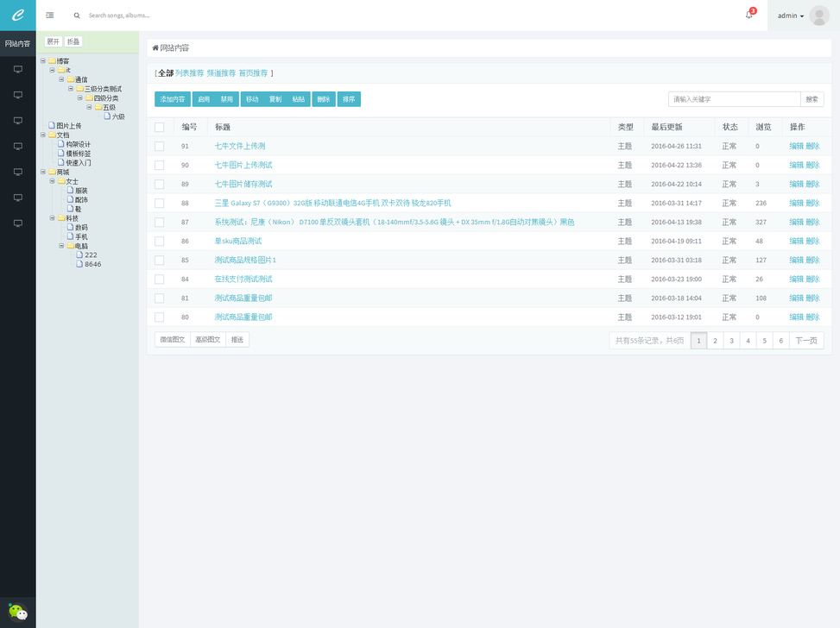Viewport: 840px width, 628px height.
Task: Click the file icon next to 8646
Action: (79, 264)
